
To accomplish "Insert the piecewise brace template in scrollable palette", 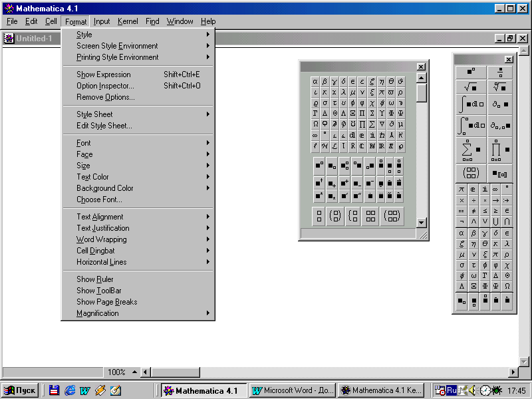I will tap(353, 215).
